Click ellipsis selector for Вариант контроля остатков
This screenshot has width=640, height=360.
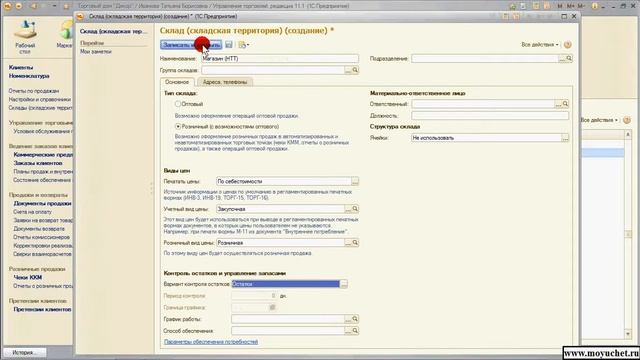tap(344, 284)
